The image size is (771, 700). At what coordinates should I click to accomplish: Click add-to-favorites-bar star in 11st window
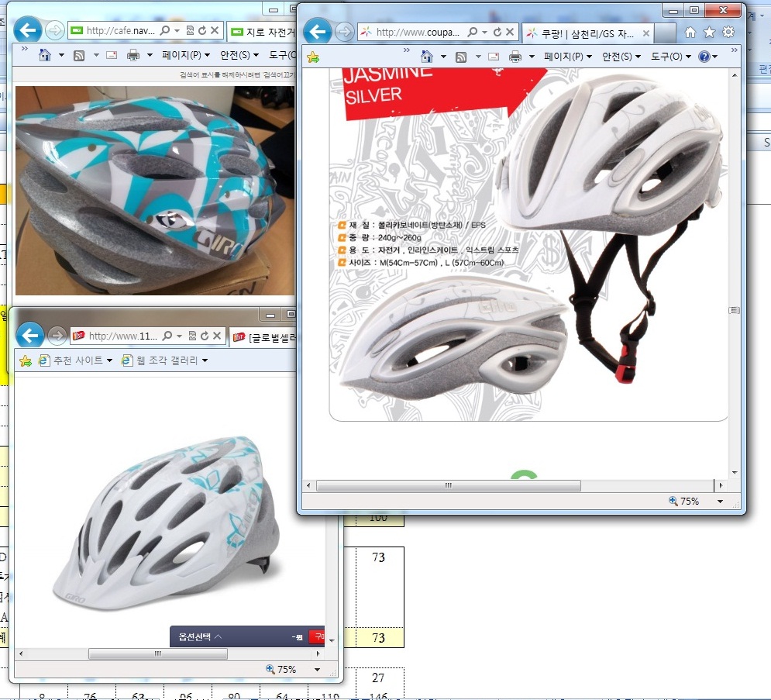[x=26, y=360]
